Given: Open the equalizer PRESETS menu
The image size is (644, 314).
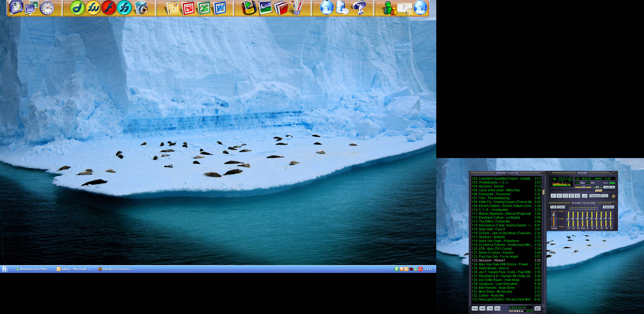Looking at the screenshot, I should 608,207.
